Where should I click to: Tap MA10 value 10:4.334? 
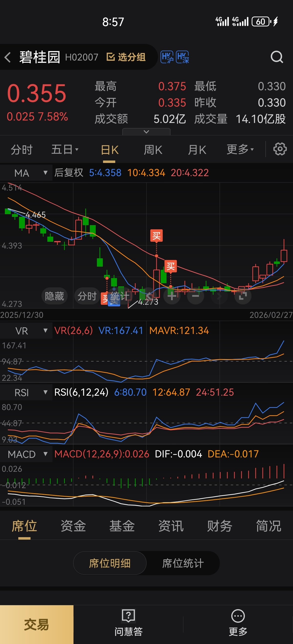[146, 172]
